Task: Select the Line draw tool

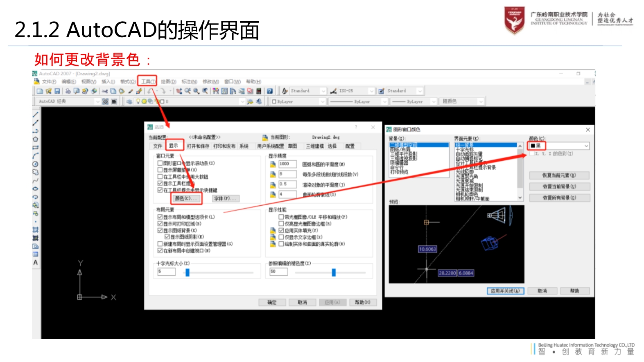Action: click(x=36, y=115)
